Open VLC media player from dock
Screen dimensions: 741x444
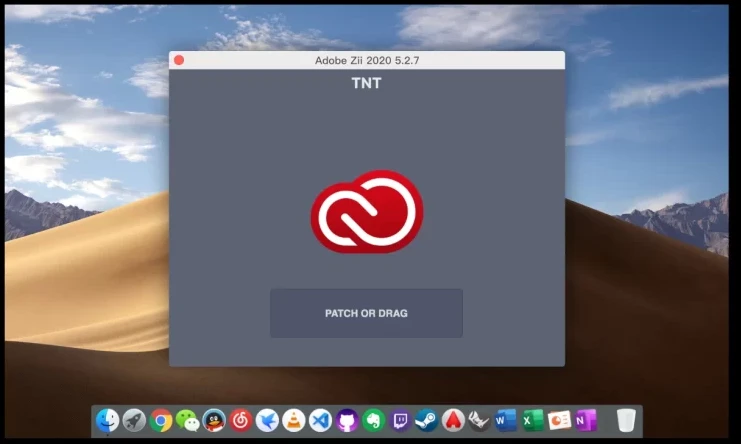(293, 421)
